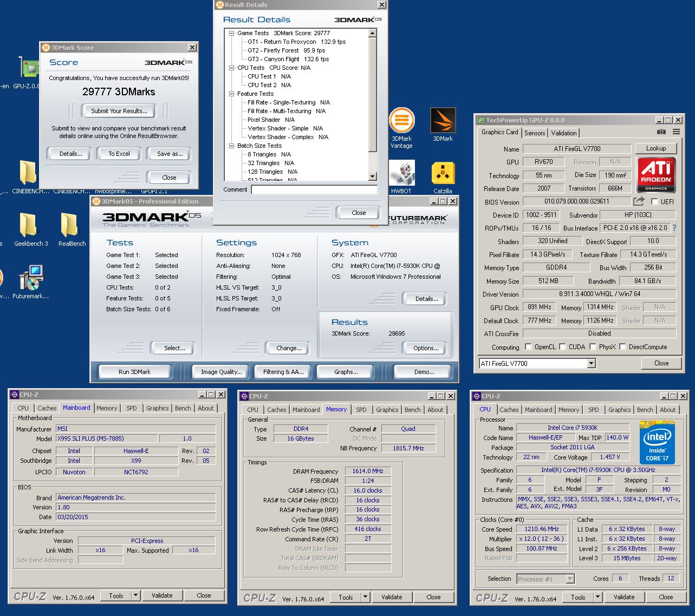Click the Demo button in 3DMark05

(x=424, y=372)
